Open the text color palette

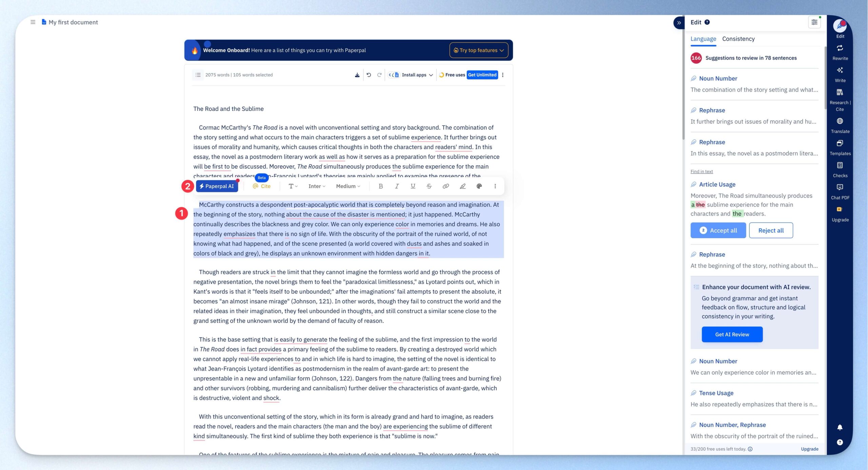[x=479, y=186]
